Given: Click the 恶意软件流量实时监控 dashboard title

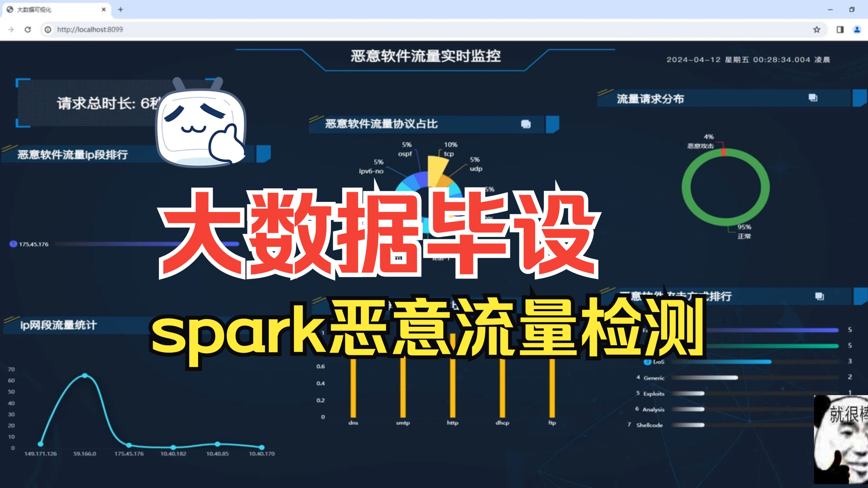Looking at the screenshot, I should pyautogui.click(x=426, y=56).
